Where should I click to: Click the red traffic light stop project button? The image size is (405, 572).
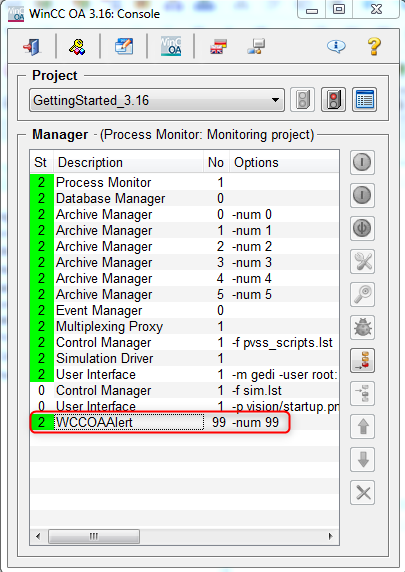[x=333, y=100]
